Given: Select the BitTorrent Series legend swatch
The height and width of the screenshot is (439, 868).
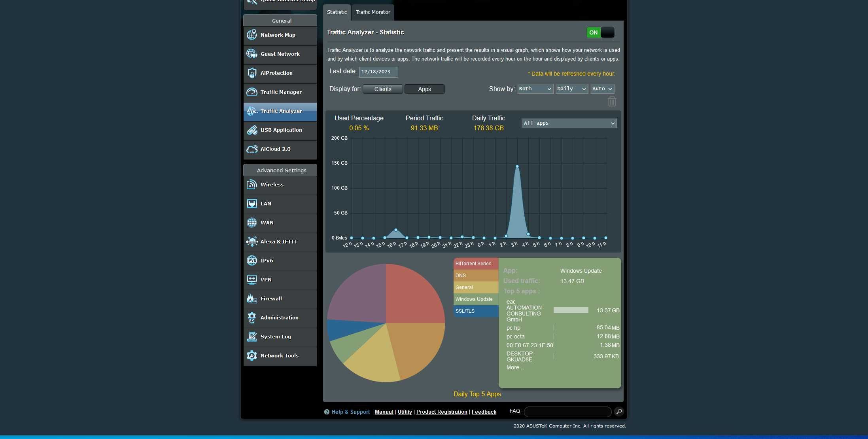Looking at the screenshot, I should [x=476, y=264].
